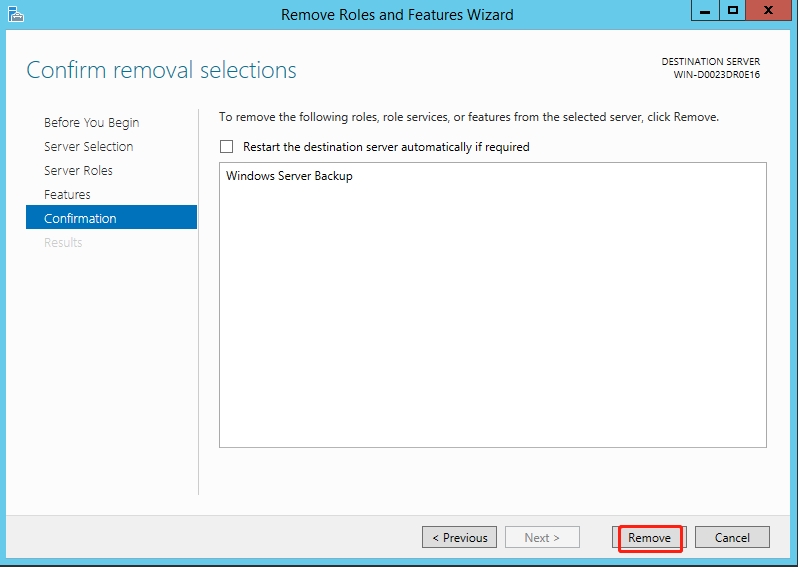Maximize the wizard window
798x567 pixels.
pyautogui.click(x=732, y=10)
